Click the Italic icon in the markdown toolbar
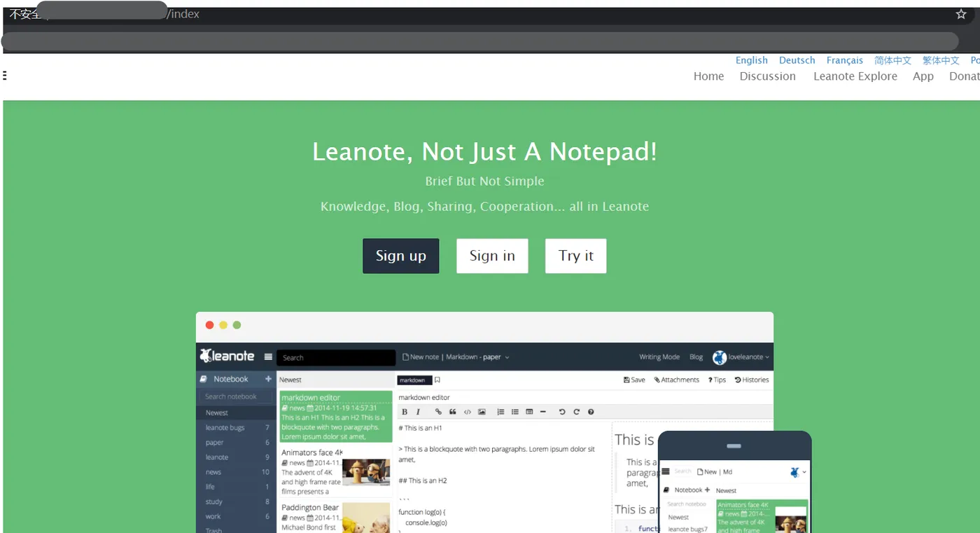980x533 pixels. [418, 412]
